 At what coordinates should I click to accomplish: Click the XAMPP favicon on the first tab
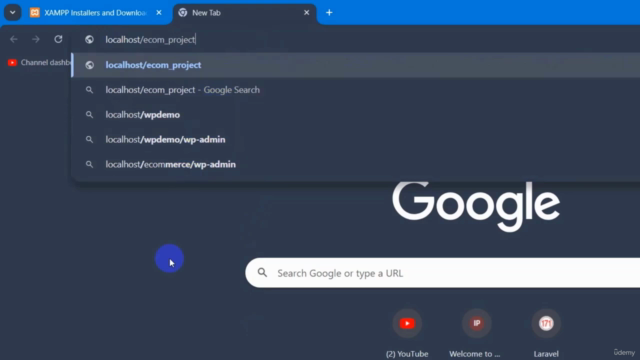tap(35, 13)
